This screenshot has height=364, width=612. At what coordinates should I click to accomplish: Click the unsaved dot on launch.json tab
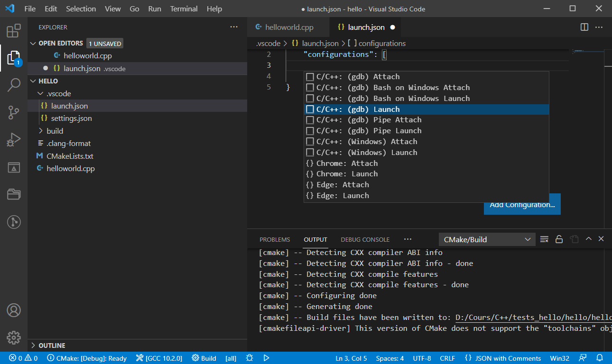pos(392,27)
